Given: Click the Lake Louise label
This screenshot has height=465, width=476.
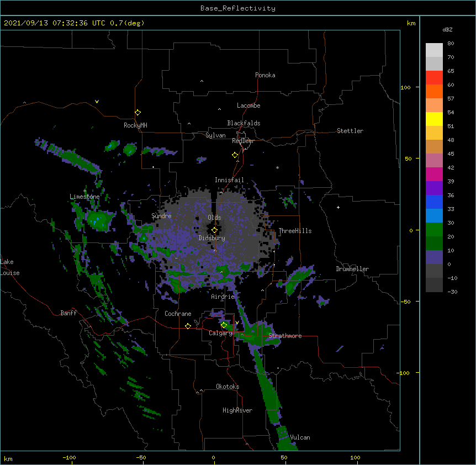Looking at the screenshot, I should click(x=10, y=267).
